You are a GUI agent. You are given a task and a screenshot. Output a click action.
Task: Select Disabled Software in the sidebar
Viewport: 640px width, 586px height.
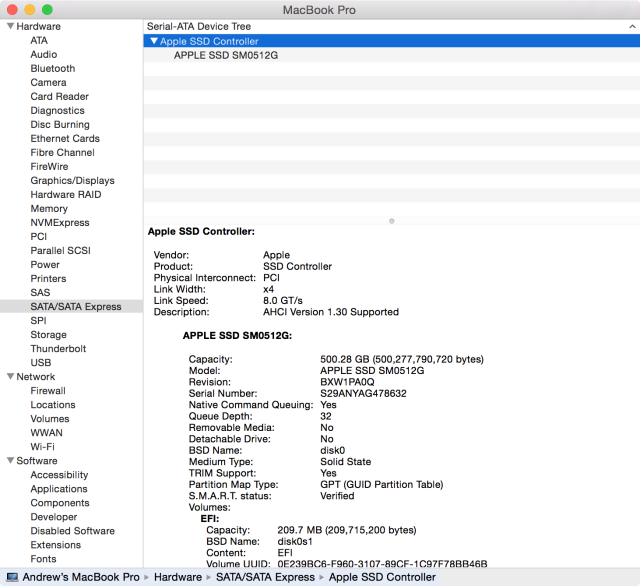click(73, 531)
